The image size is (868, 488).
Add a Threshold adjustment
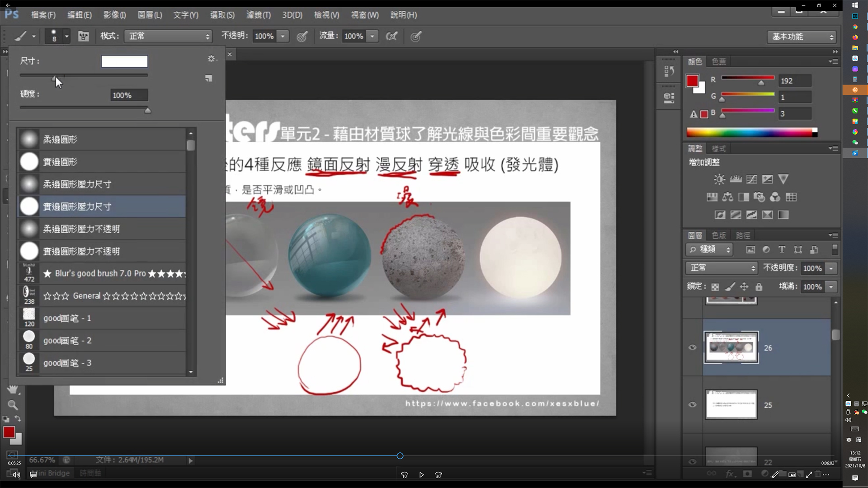click(x=751, y=215)
